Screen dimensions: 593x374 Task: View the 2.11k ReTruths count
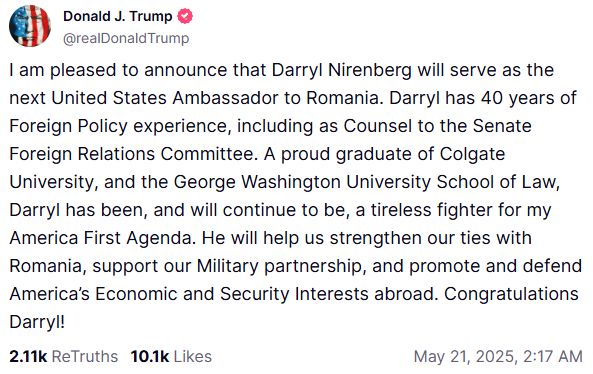click(28, 357)
